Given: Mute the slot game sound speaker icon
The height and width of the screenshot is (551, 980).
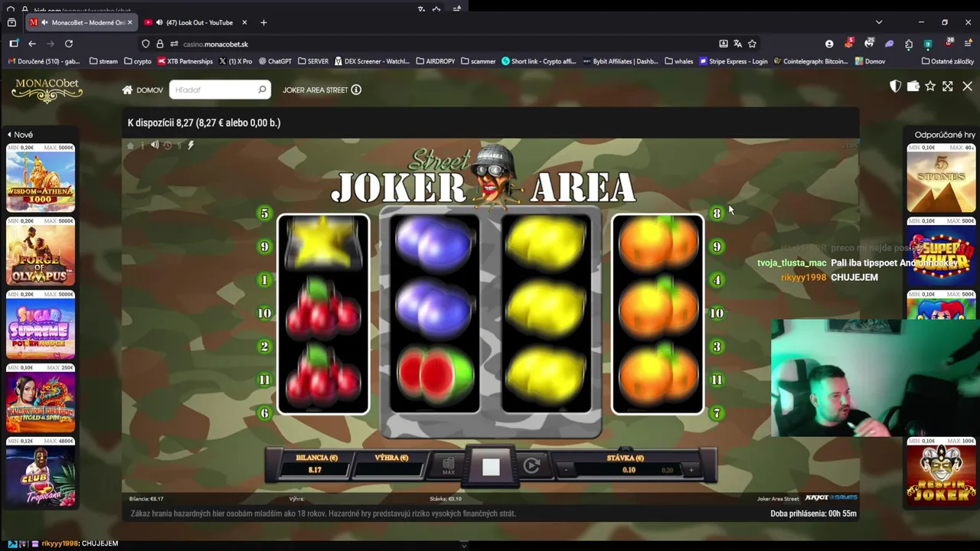Looking at the screenshot, I should 155,145.
